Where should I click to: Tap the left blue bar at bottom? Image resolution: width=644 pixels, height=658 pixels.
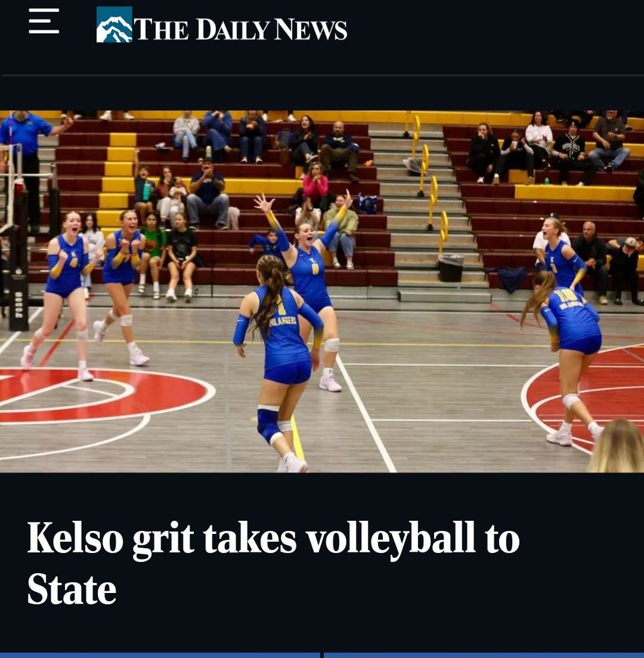click(x=160, y=655)
